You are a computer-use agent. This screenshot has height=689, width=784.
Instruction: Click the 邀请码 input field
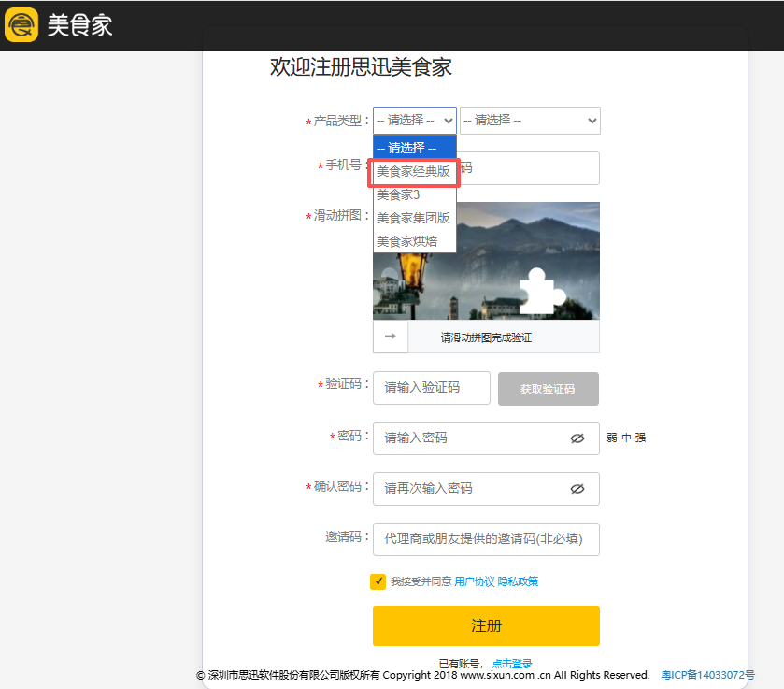coord(486,538)
